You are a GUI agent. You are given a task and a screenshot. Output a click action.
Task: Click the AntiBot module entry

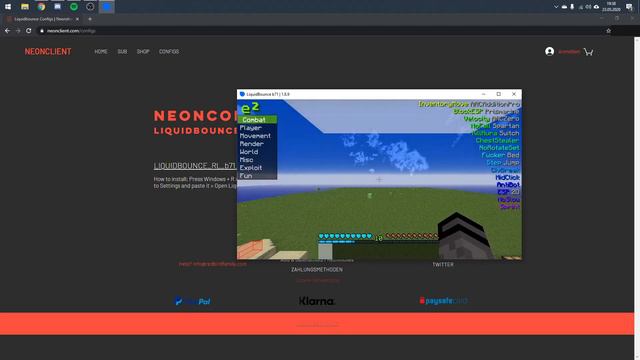508,185
